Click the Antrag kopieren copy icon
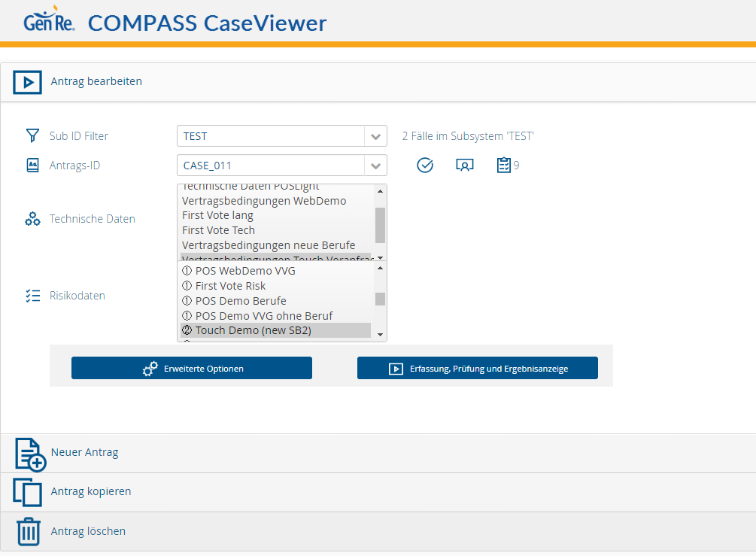The width and height of the screenshot is (756, 556). (x=28, y=492)
